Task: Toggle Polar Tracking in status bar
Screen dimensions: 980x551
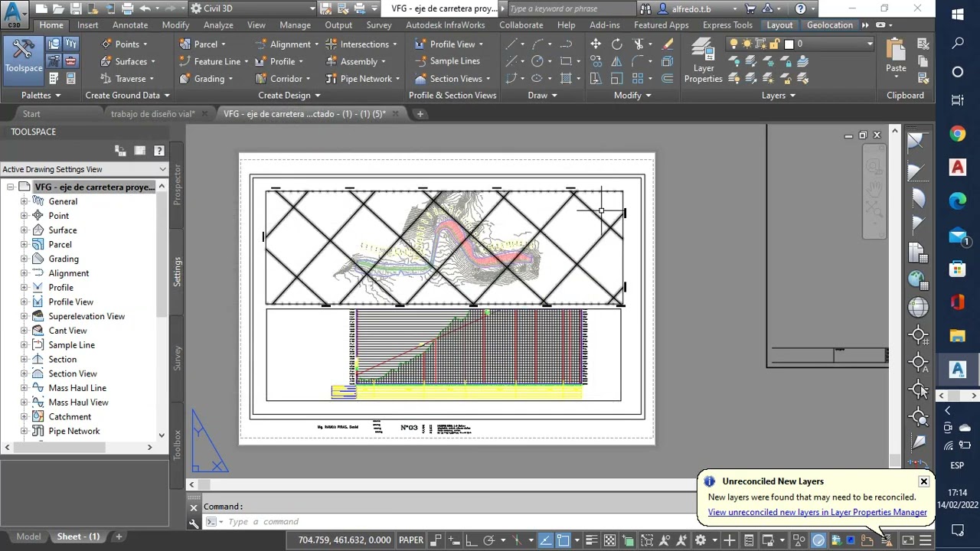Action: pos(488,540)
